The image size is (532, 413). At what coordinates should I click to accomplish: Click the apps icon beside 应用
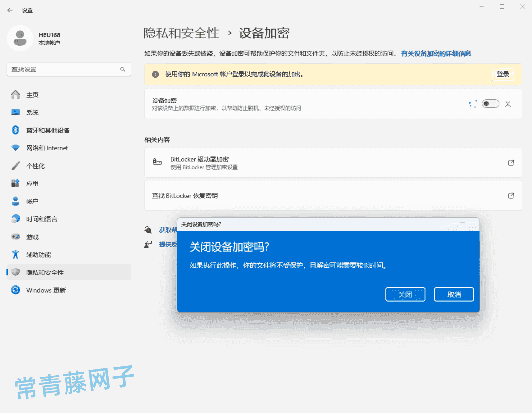[x=16, y=183]
